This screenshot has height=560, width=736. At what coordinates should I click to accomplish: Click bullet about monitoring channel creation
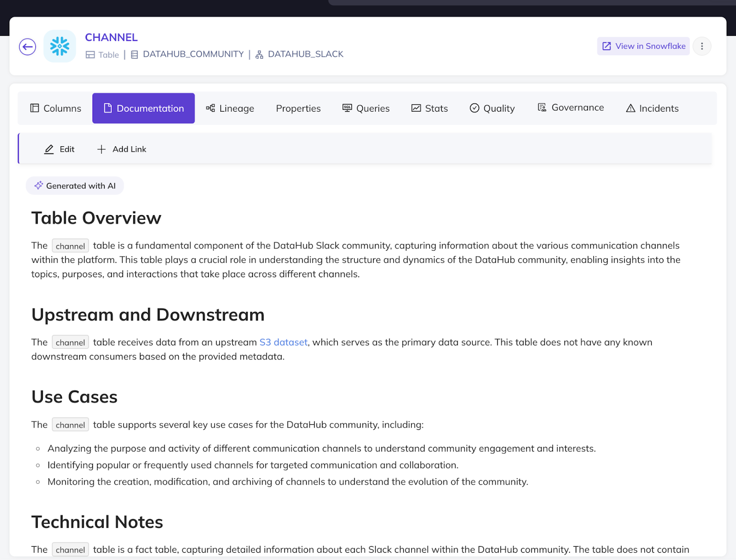tap(288, 481)
